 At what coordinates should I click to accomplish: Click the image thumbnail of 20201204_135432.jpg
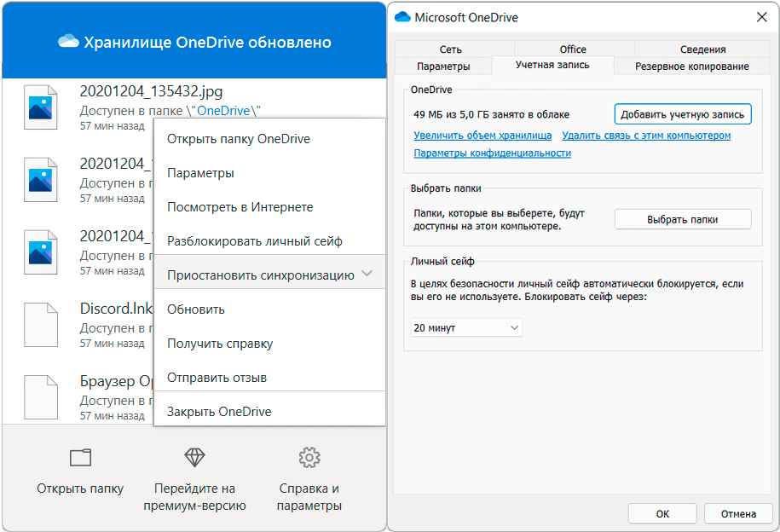pyautogui.click(x=41, y=107)
